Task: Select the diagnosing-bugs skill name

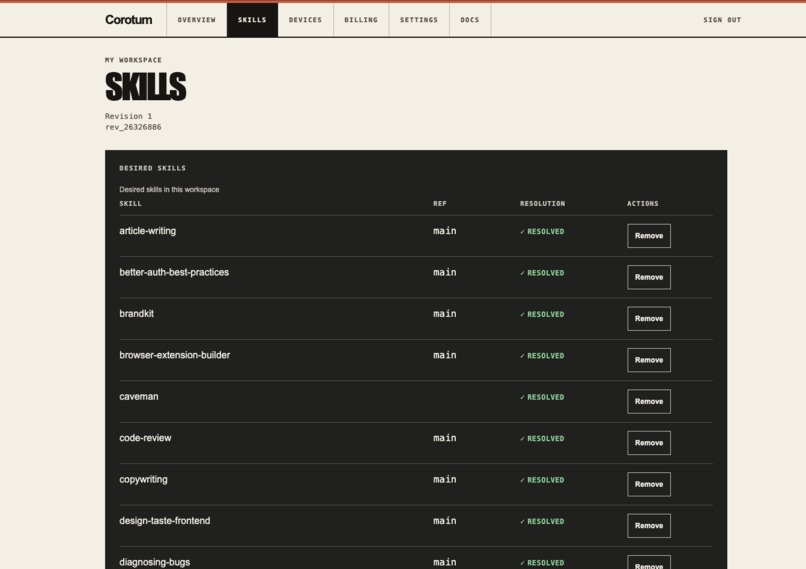Action: click(154, 562)
